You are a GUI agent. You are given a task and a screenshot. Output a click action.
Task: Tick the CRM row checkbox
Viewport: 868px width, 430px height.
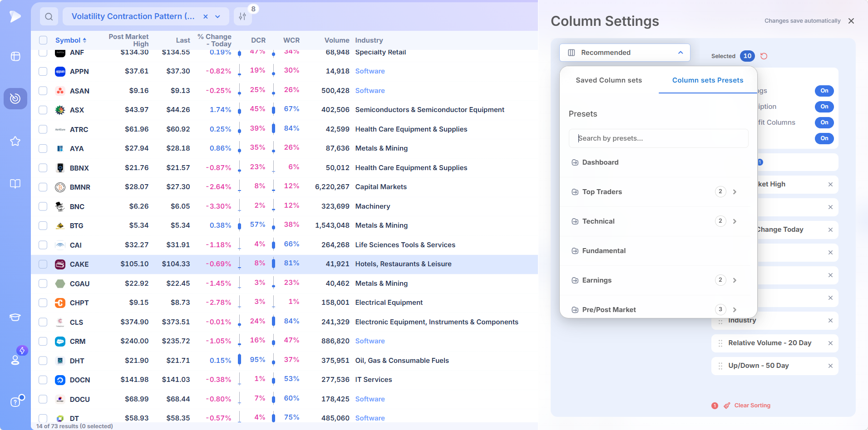tap(43, 341)
